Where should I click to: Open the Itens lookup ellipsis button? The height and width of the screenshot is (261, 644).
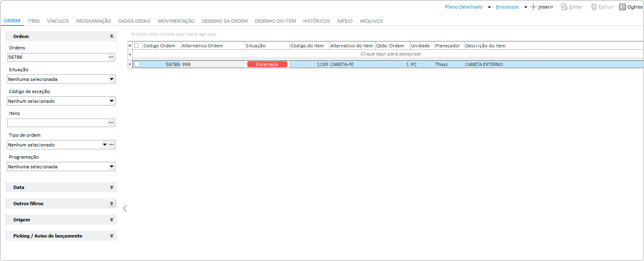pos(111,123)
